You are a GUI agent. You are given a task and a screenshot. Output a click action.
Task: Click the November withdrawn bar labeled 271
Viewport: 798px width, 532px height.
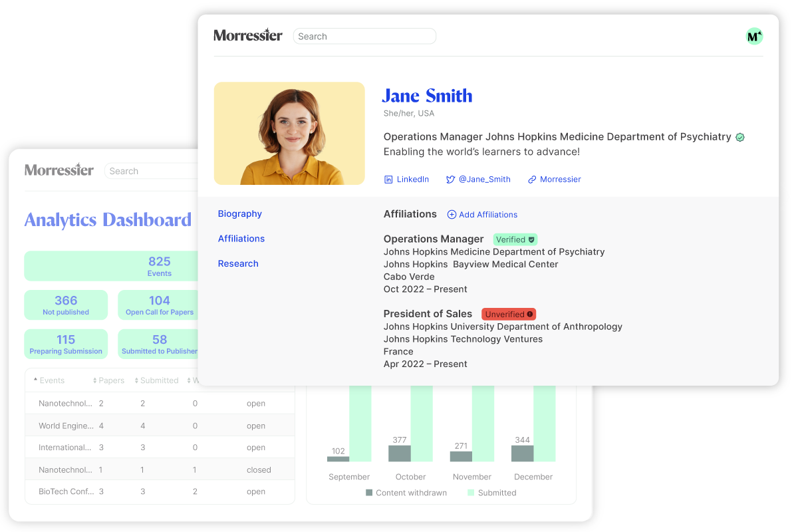click(x=461, y=456)
